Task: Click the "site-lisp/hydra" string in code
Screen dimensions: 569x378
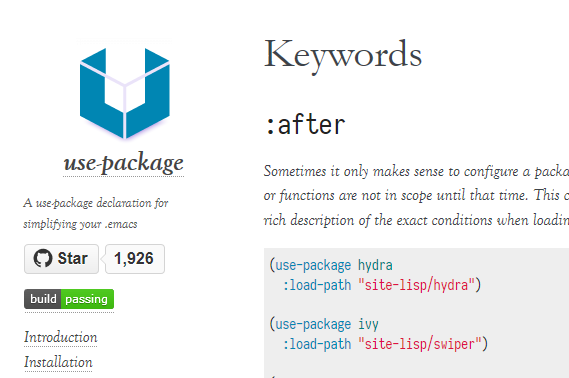Action: (x=416, y=285)
